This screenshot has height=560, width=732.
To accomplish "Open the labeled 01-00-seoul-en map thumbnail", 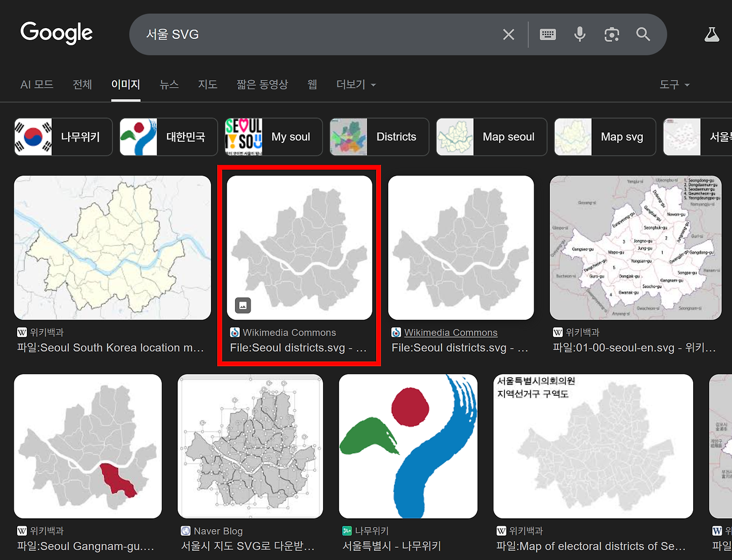I will 636,248.
